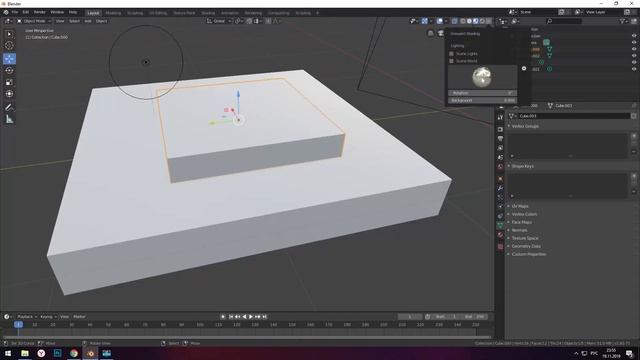The height and width of the screenshot is (360, 640).
Task: Switch viewport to Material Preview shading
Action: [x=476, y=21]
